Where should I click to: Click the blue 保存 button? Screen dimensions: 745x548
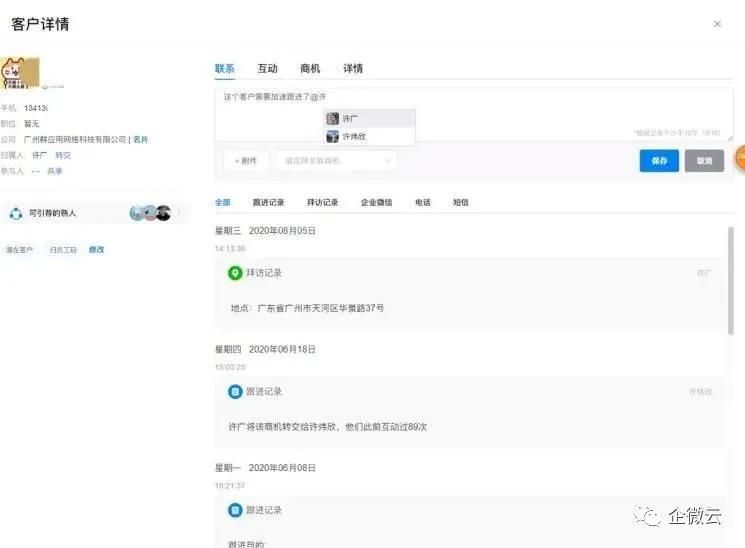[x=659, y=160]
